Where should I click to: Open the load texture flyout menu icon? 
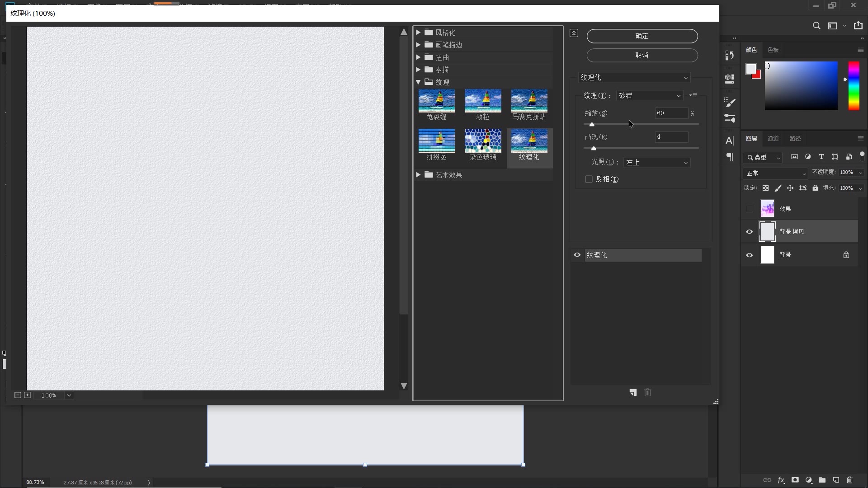click(693, 95)
